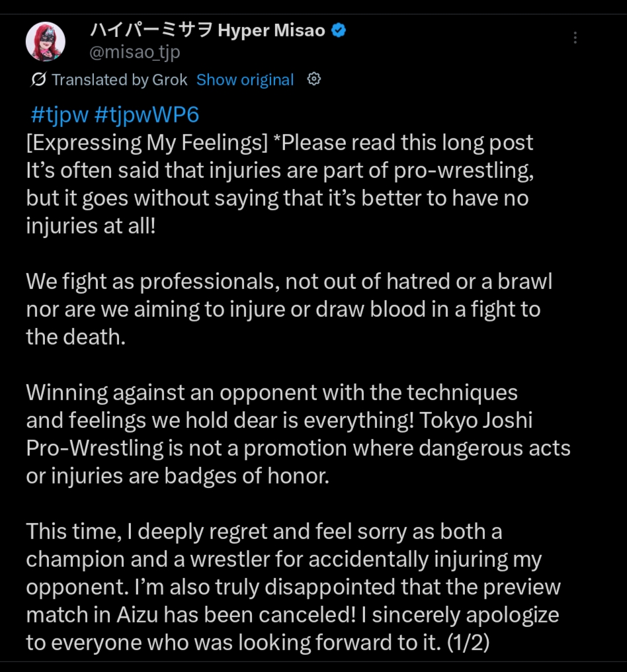Open the three-dot more options menu

click(575, 38)
